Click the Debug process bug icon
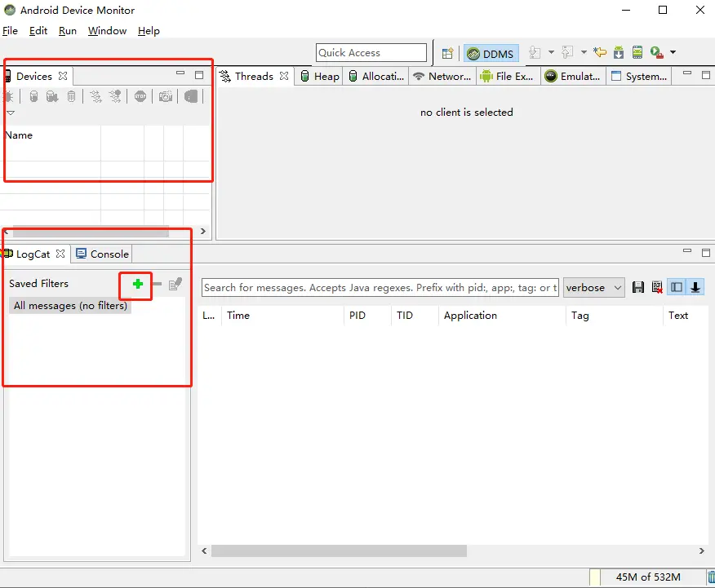Image resolution: width=715 pixels, height=588 pixels. [9, 96]
